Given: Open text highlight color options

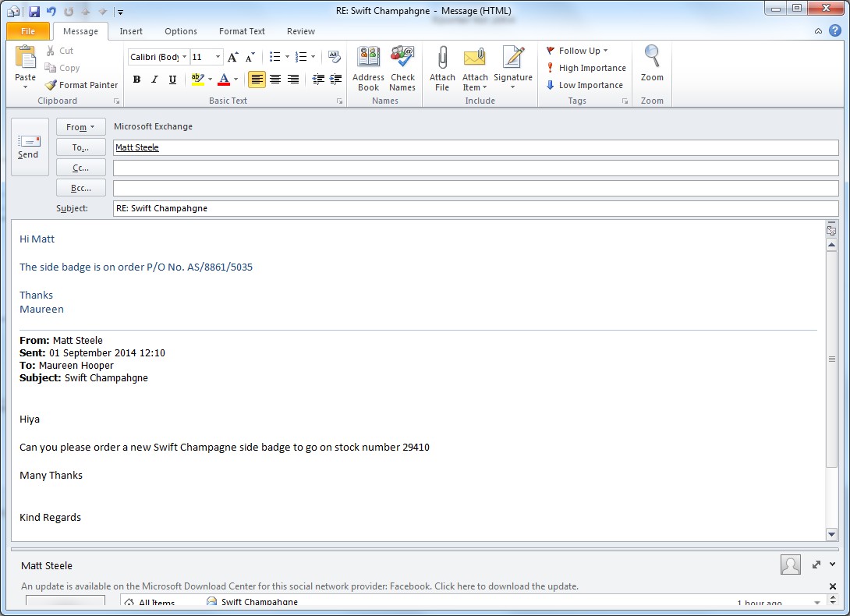Looking at the screenshot, I should pos(211,80).
